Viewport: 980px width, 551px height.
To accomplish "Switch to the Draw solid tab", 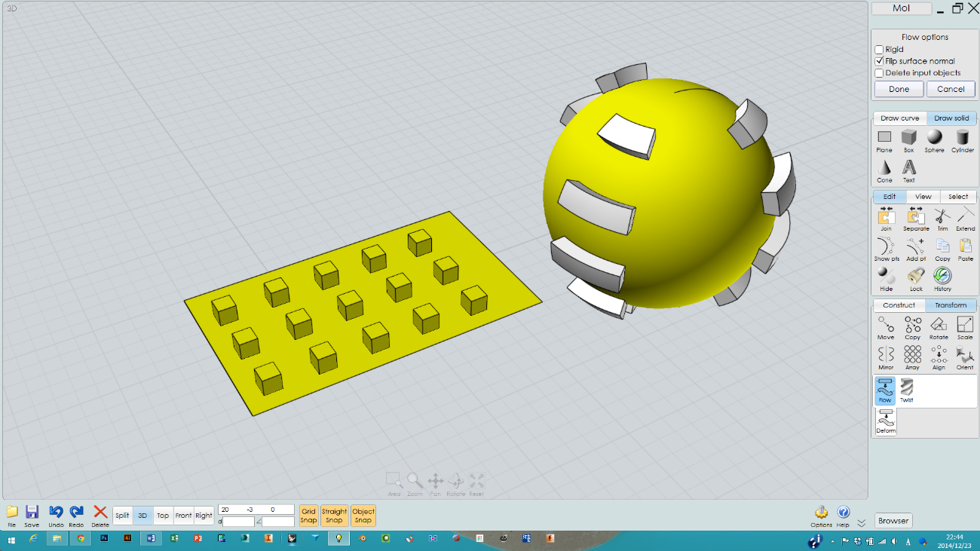I will [x=951, y=118].
